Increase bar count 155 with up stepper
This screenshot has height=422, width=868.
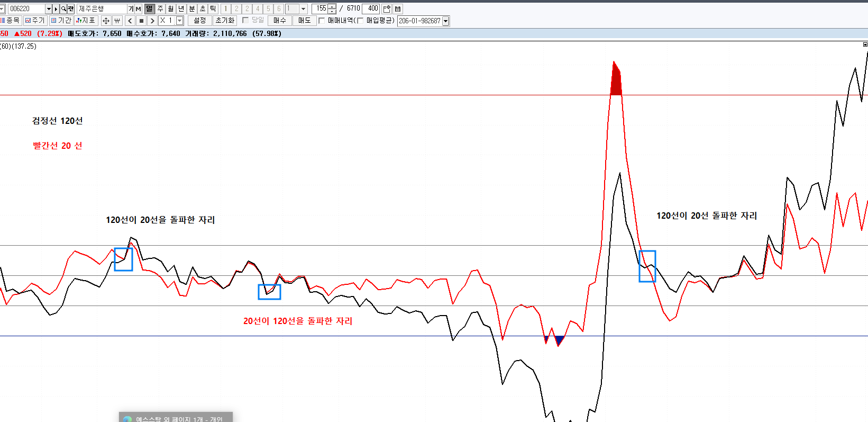tap(332, 6)
